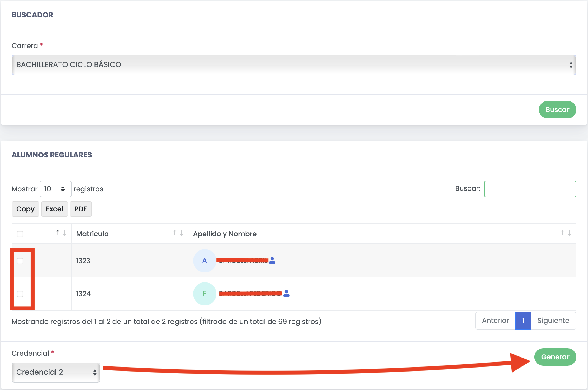Focus the Buscar search field
The image size is (588, 390).
[x=530, y=189]
